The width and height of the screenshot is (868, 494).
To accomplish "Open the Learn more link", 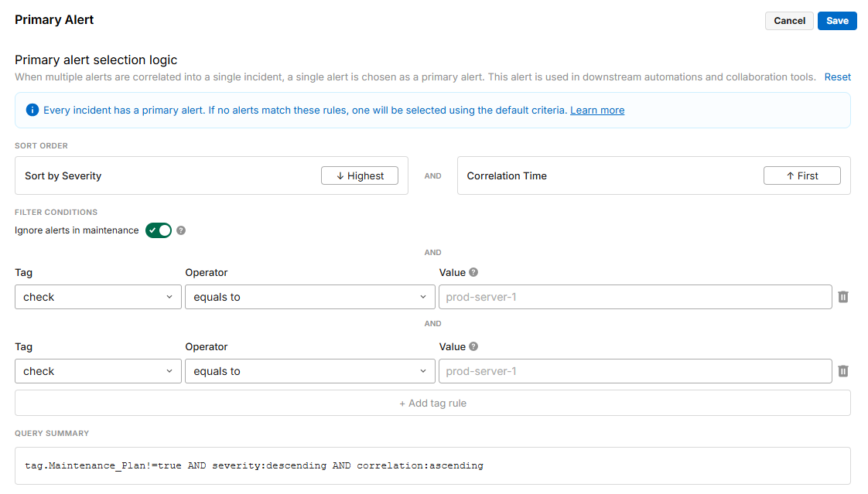I will pyautogui.click(x=597, y=110).
